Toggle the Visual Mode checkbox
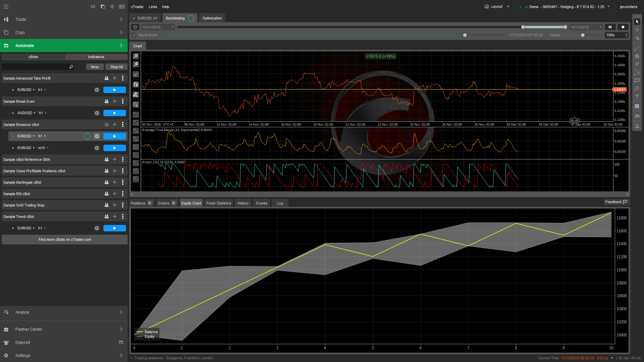This screenshot has height=362, width=644. click(134, 35)
